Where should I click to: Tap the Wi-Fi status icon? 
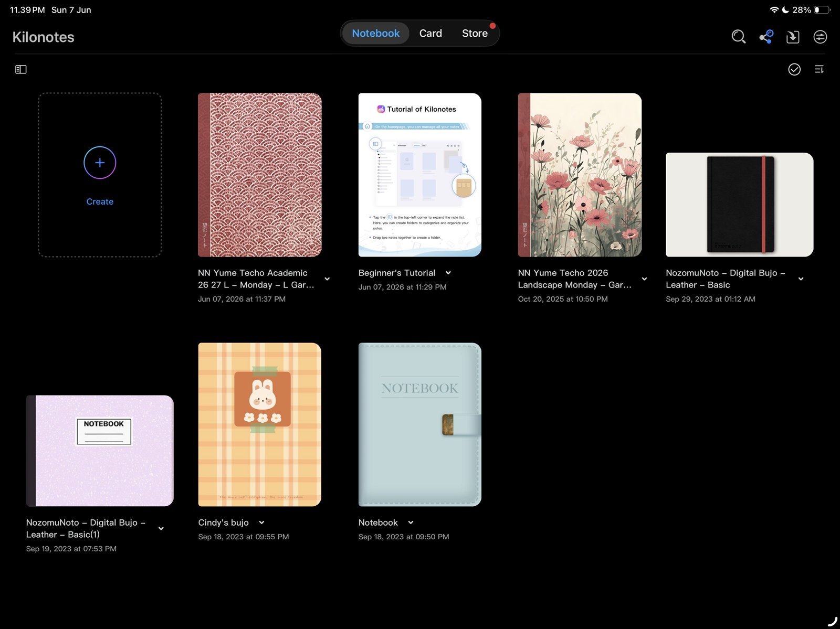774,10
